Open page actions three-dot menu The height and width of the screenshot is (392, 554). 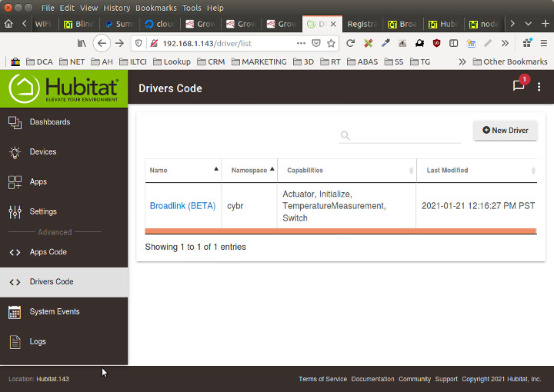pyautogui.click(x=301, y=43)
